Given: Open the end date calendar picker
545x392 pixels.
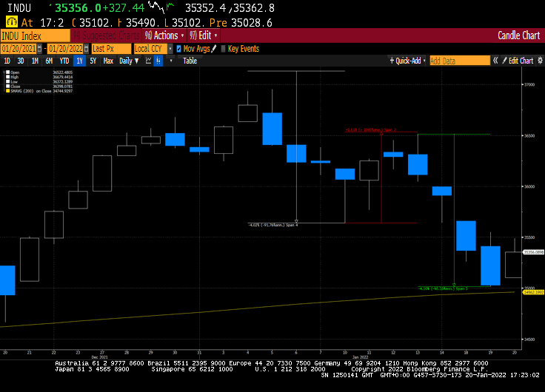Looking at the screenshot, I should click(86, 49).
